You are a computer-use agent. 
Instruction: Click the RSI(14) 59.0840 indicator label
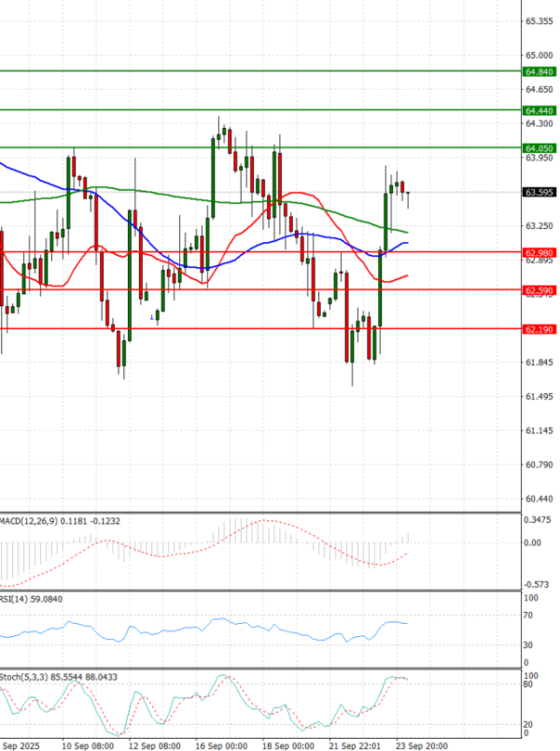tap(31, 599)
